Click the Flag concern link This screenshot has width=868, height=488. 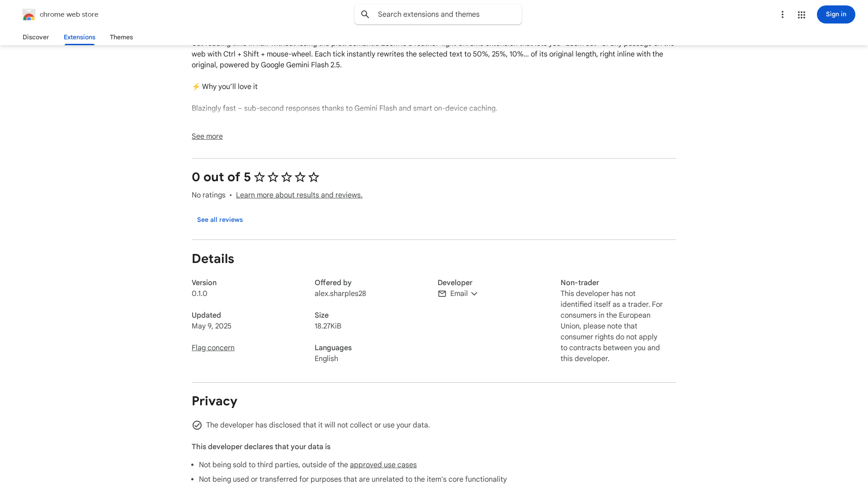[x=213, y=348]
